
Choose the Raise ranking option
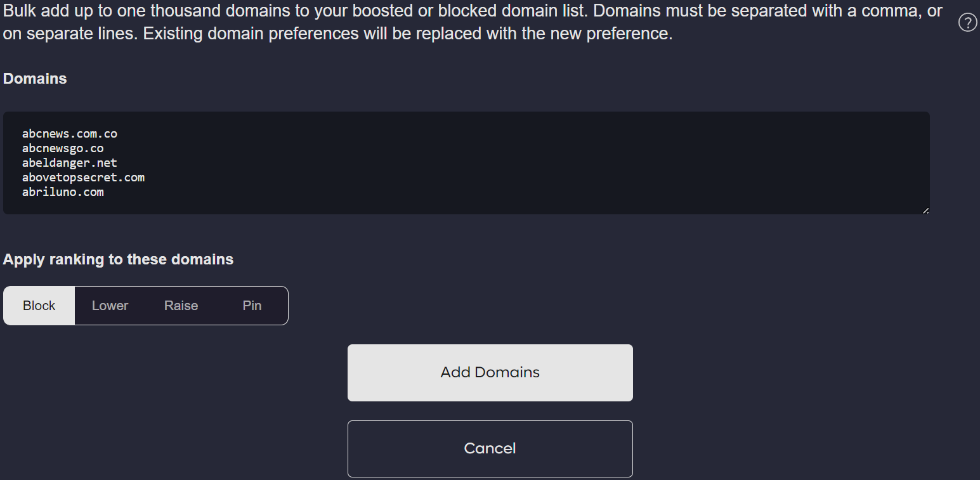click(181, 306)
